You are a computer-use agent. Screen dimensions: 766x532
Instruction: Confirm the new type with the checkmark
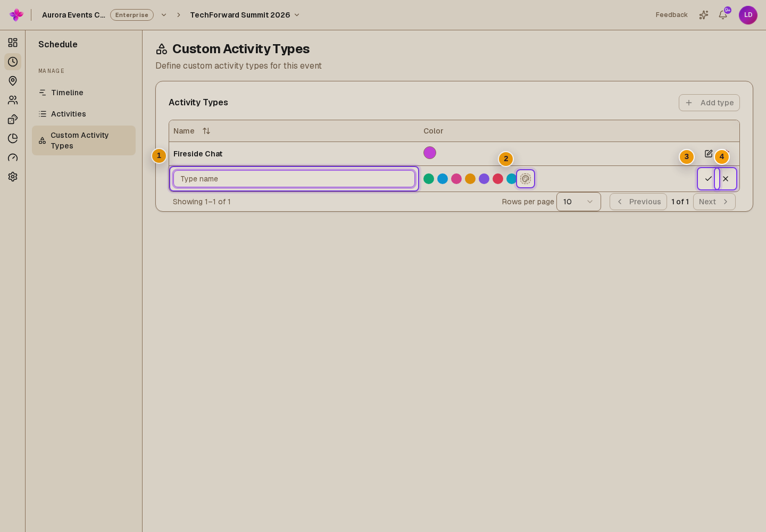click(709, 179)
